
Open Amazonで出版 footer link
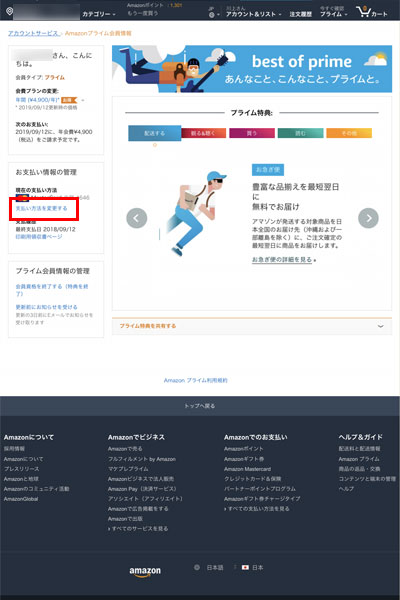coord(126,518)
